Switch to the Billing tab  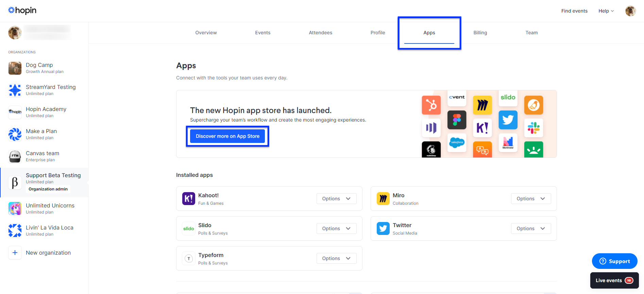pyautogui.click(x=480, y=33)
